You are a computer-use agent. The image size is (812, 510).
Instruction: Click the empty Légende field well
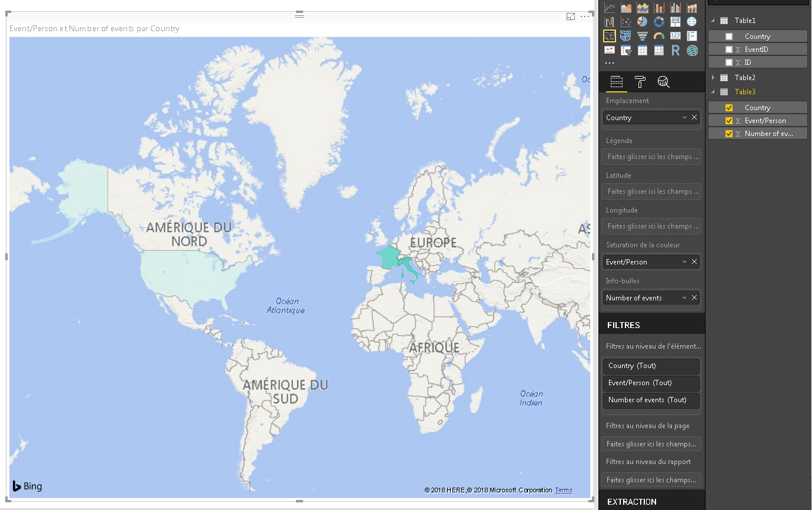[x=651, y=157]
